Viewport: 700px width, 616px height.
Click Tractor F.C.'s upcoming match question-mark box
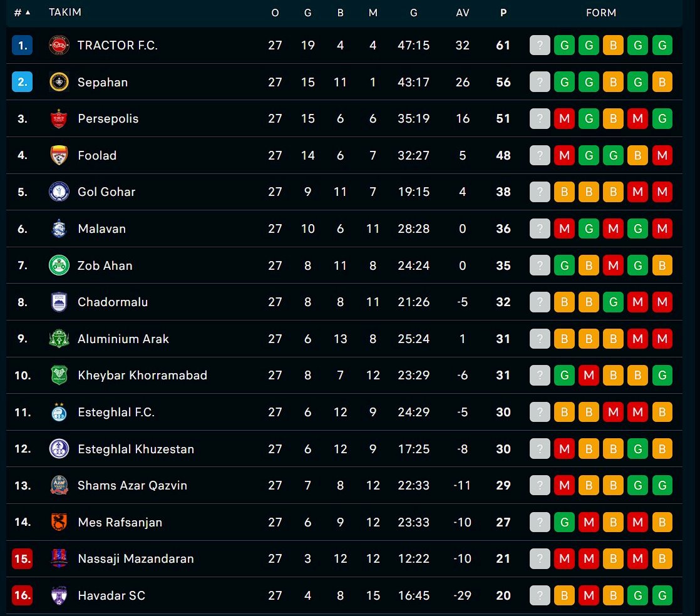pos(540,45)
